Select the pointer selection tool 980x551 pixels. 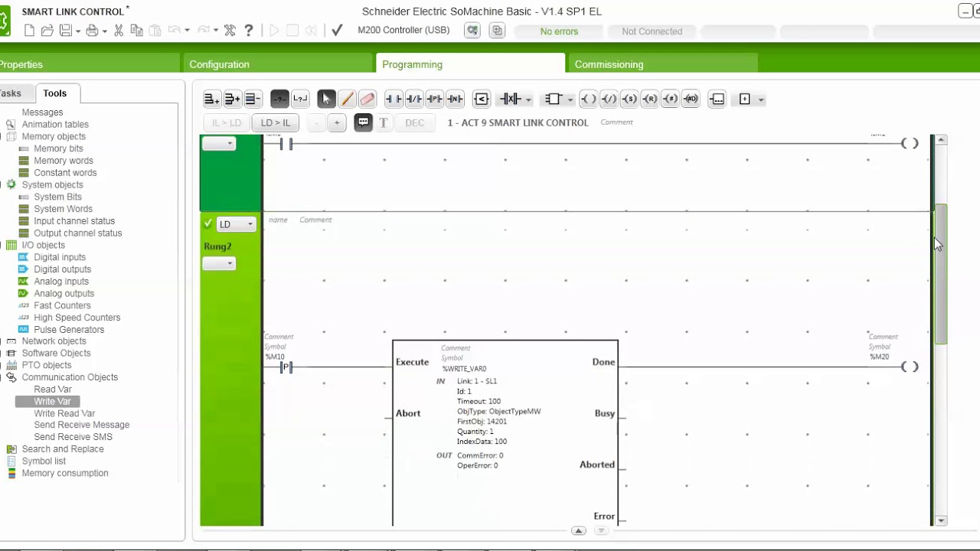coord(326,99)
